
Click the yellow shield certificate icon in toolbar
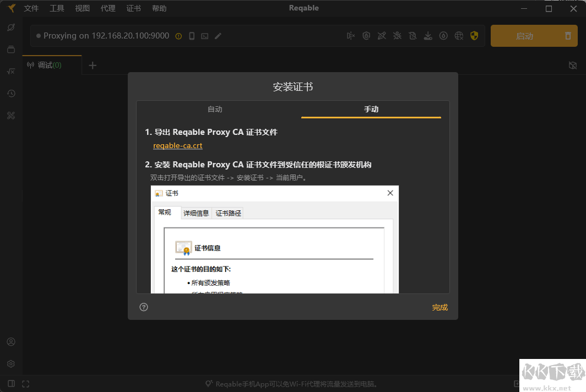coord(474,35)
